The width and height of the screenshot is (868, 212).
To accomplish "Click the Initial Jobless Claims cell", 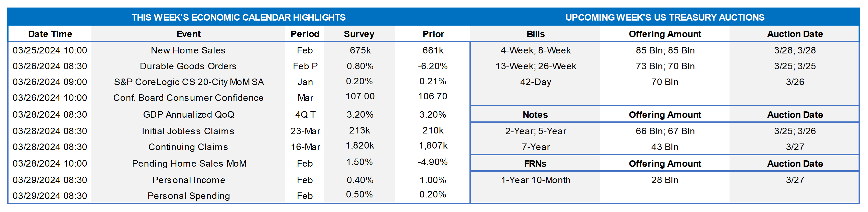I will click(188, 131).
